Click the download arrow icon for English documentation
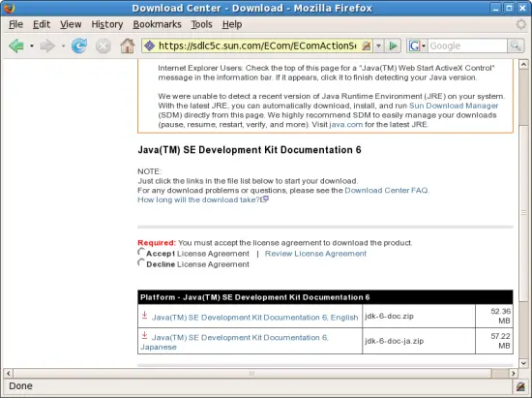This screenshot has height=398, width=532. (x=144, y=315)
